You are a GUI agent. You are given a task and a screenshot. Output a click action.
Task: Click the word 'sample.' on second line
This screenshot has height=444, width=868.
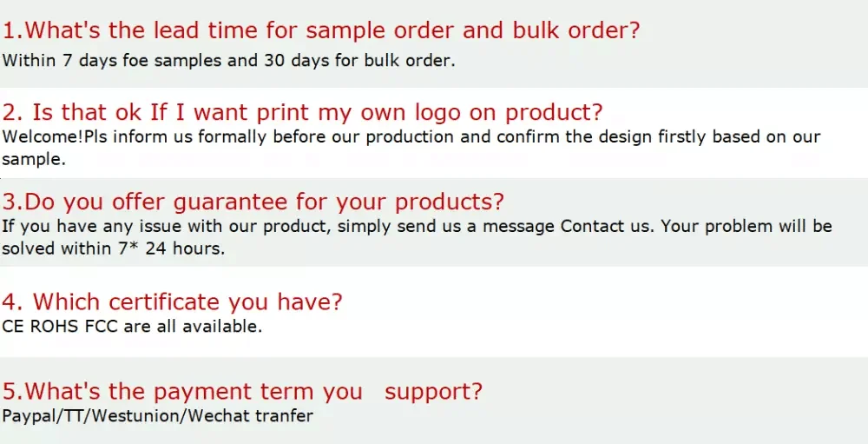tap(33, 159)
